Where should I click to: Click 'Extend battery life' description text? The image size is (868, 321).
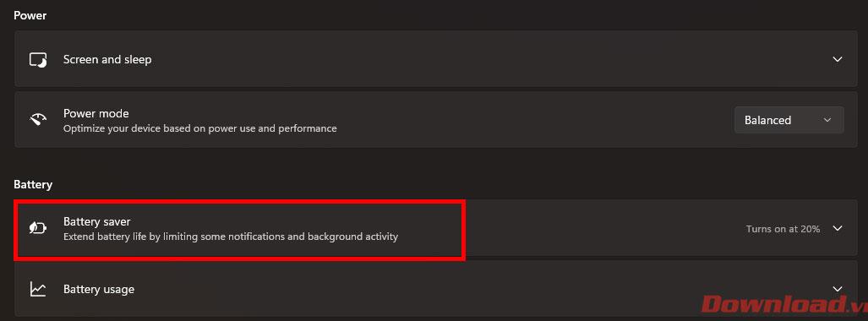[230, 237]
